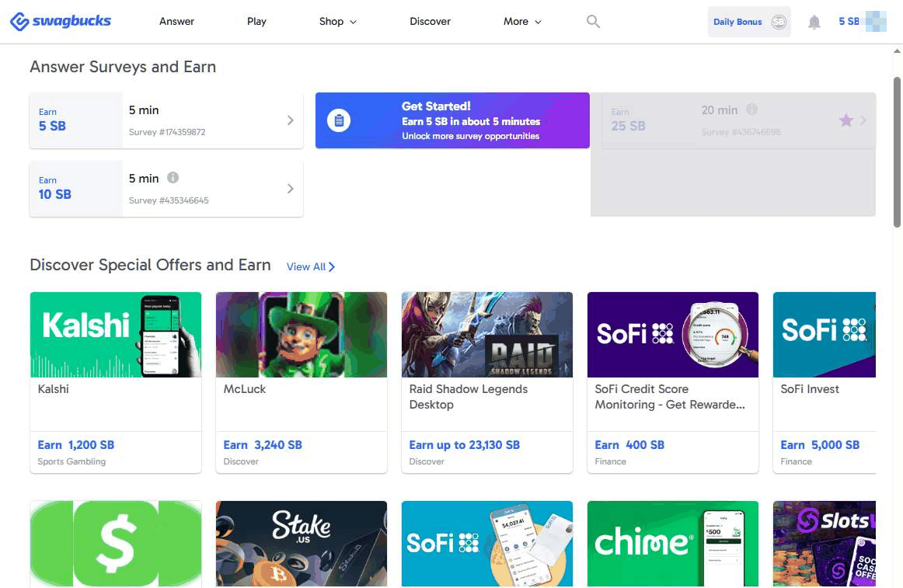Expand the Shop dropdown menu
This screenshot has width=903, height=588.
pos(337,21)
